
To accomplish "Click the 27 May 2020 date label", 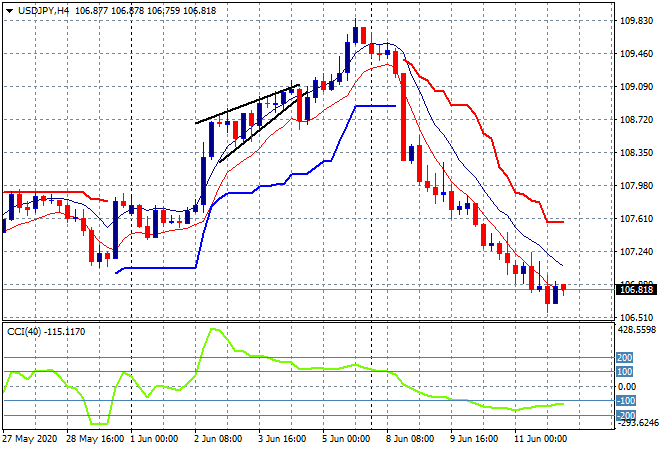I will tap(29, 439).
